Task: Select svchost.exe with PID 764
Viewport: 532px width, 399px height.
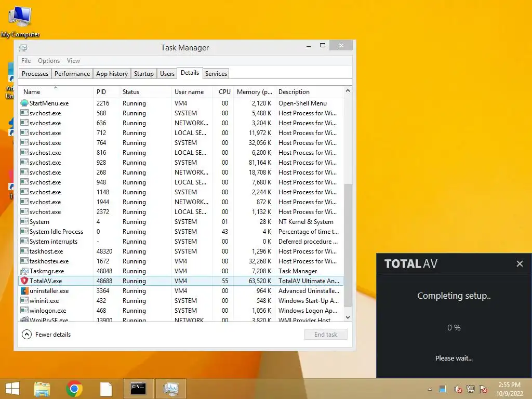Action: [181, 143]
